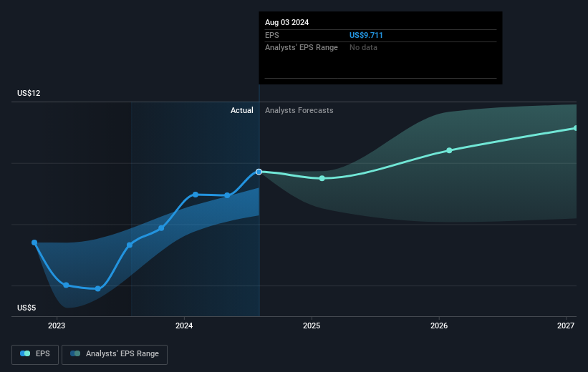Viewport: 588px width, 372px height.
Task: Select the EPS data point just after the 2023 axis label
Action: pos(66,285)
